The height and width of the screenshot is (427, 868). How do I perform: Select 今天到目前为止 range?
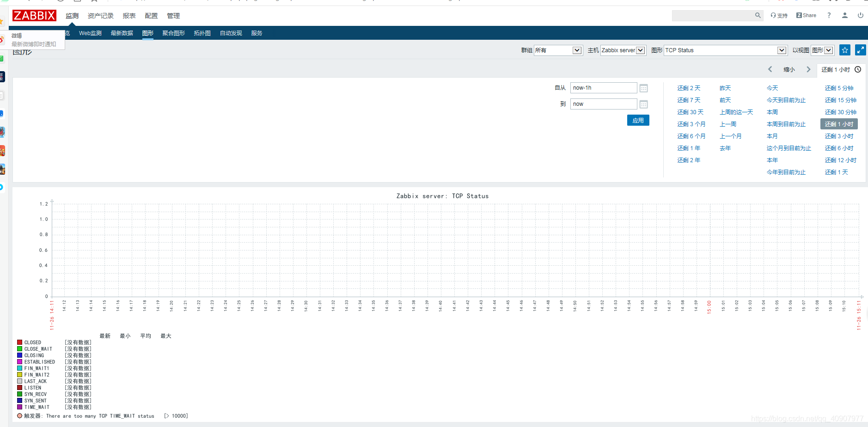786,100
